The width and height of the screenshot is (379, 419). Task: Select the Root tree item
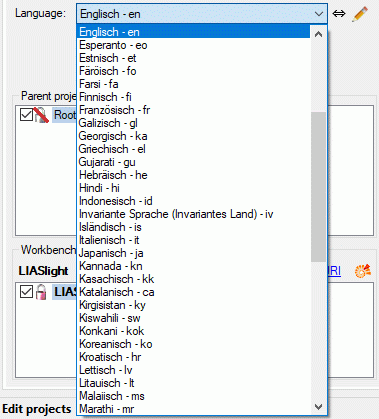[64, 115]
